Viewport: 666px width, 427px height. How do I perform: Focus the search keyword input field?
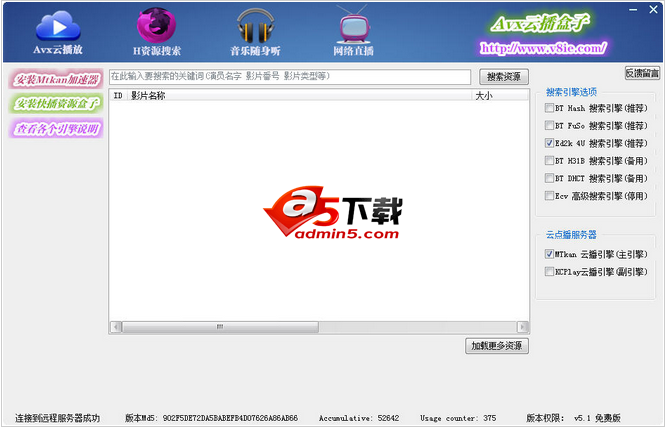point(290,76)
